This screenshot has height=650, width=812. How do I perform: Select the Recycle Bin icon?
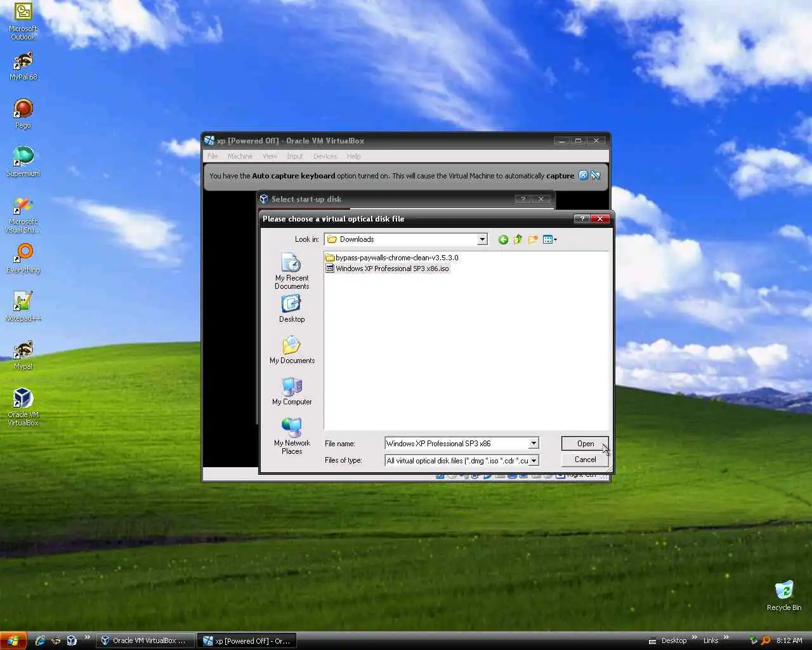click(784, 595)
